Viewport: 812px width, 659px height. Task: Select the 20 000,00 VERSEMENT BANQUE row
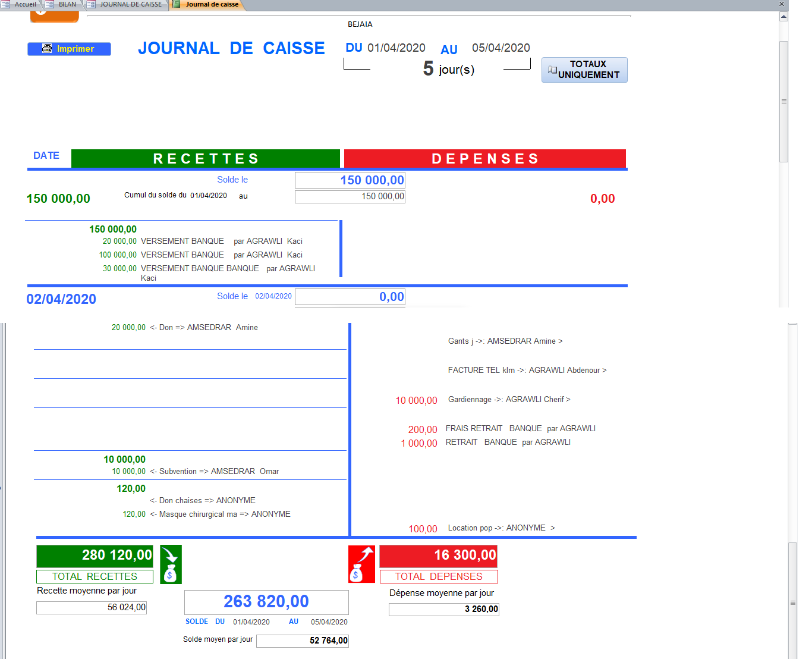coord(202,241)
